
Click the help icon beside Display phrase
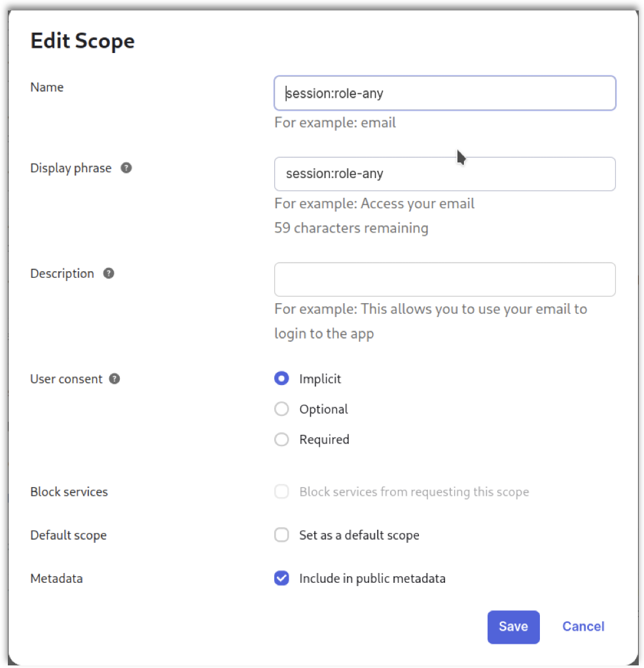(127, 168)
